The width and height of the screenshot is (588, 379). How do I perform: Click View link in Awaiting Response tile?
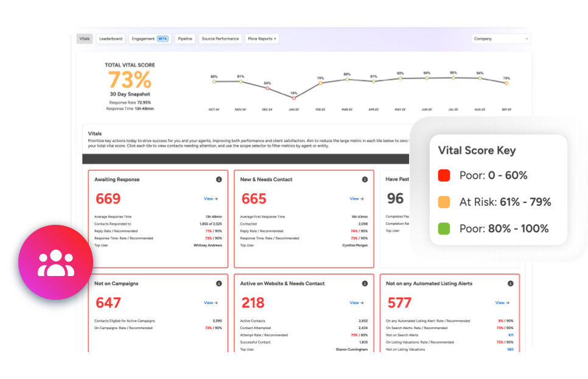211,199
